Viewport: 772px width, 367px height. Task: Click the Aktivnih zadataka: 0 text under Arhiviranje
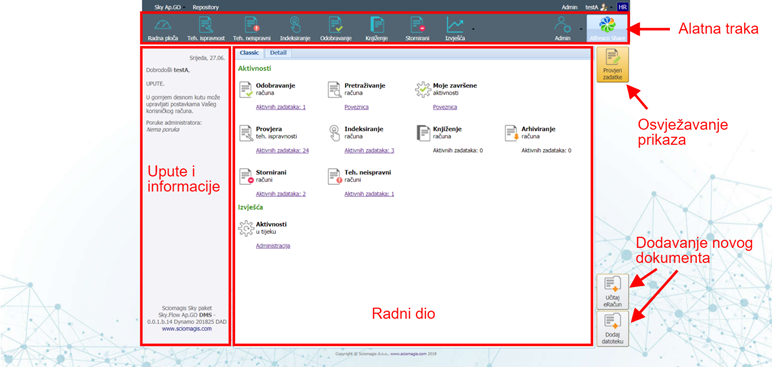click(547, 150)
